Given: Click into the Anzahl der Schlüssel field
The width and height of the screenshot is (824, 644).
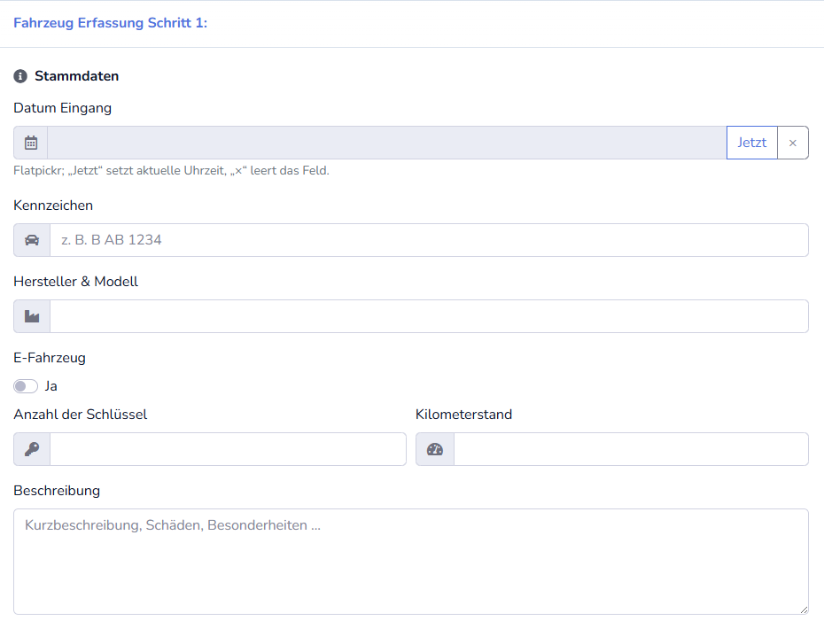Looking at the screenshot, I should coord(228,449).
